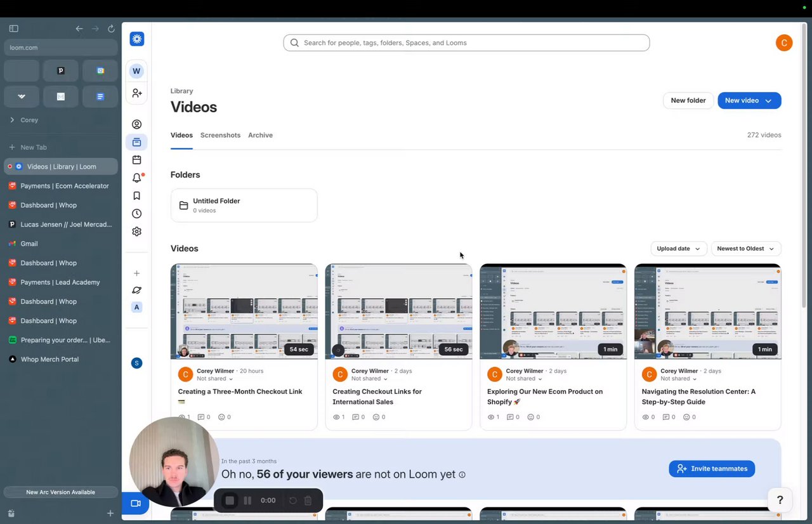Delete the recording with the trash icon

coord(308,501)
